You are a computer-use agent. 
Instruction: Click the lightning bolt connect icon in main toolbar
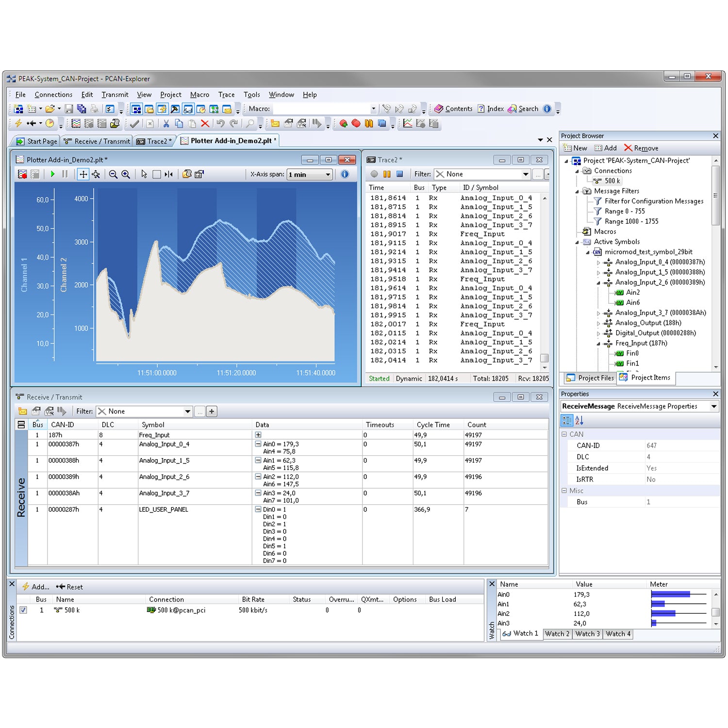coord(18,124)
